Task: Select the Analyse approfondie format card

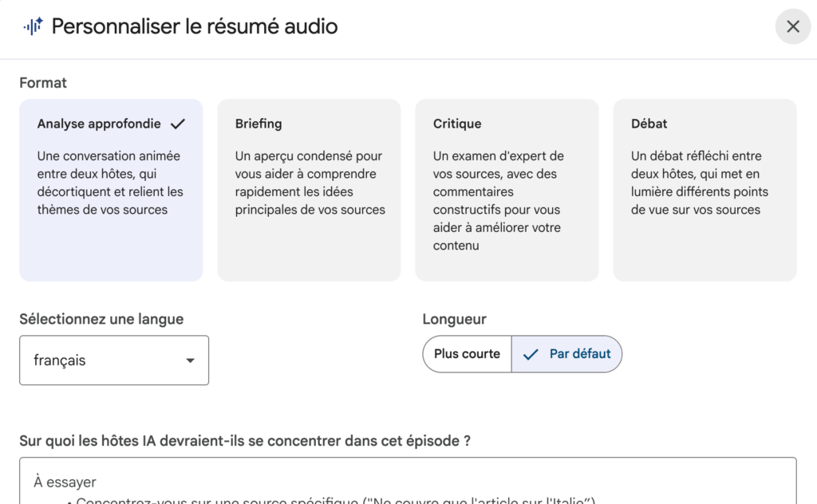Action: [111, 190]
